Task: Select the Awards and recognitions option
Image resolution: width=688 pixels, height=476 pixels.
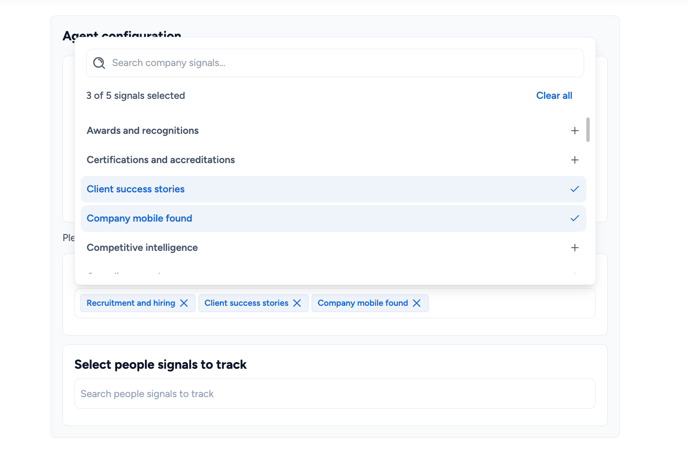Action: 333,131
